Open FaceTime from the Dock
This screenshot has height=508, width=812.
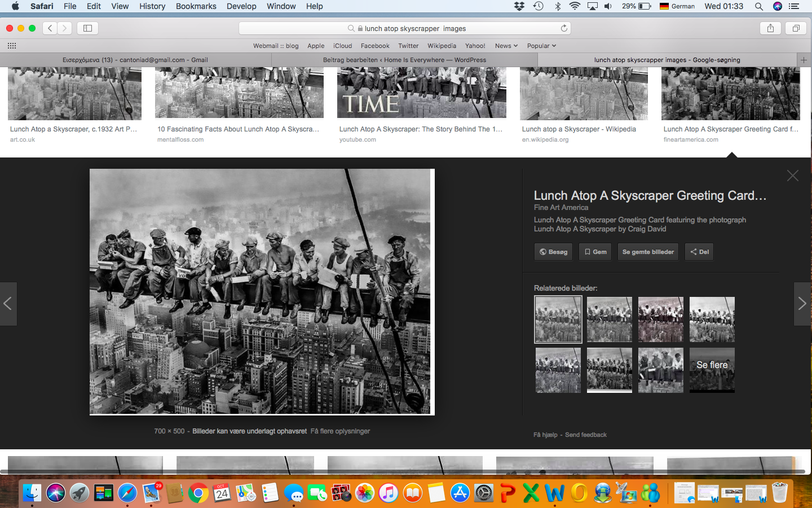coord(317,493)
